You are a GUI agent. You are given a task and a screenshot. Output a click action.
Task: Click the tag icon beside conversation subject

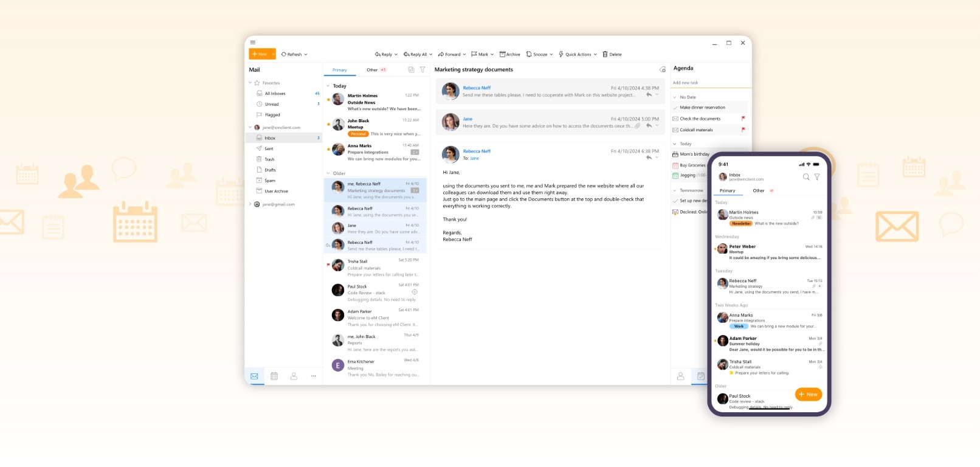(x=663, y=69)
